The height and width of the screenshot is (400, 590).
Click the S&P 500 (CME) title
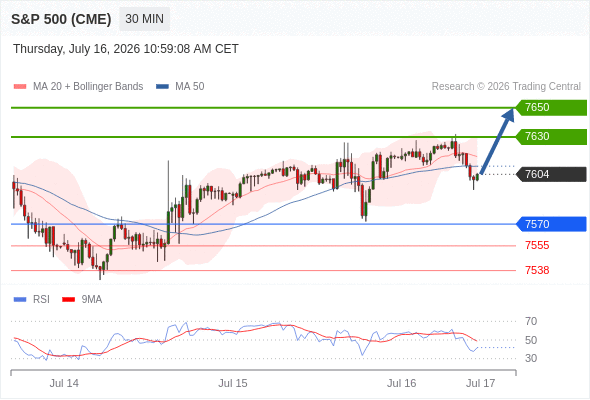[x=61, y=19]
